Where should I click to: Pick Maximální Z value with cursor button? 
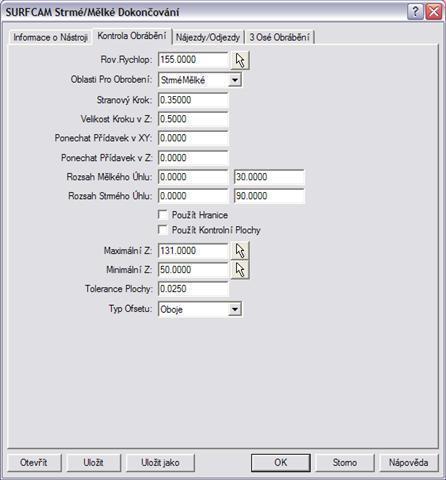240,251
